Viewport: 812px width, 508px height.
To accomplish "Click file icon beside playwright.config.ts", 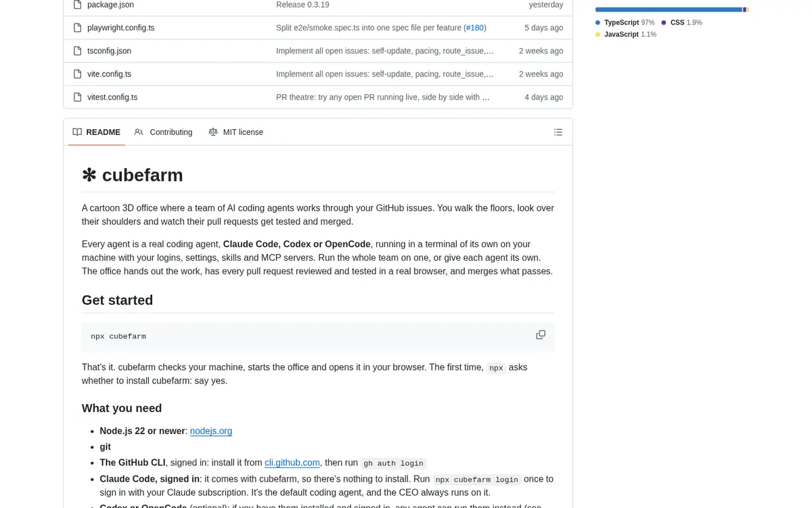I will (x=77, y=28).
